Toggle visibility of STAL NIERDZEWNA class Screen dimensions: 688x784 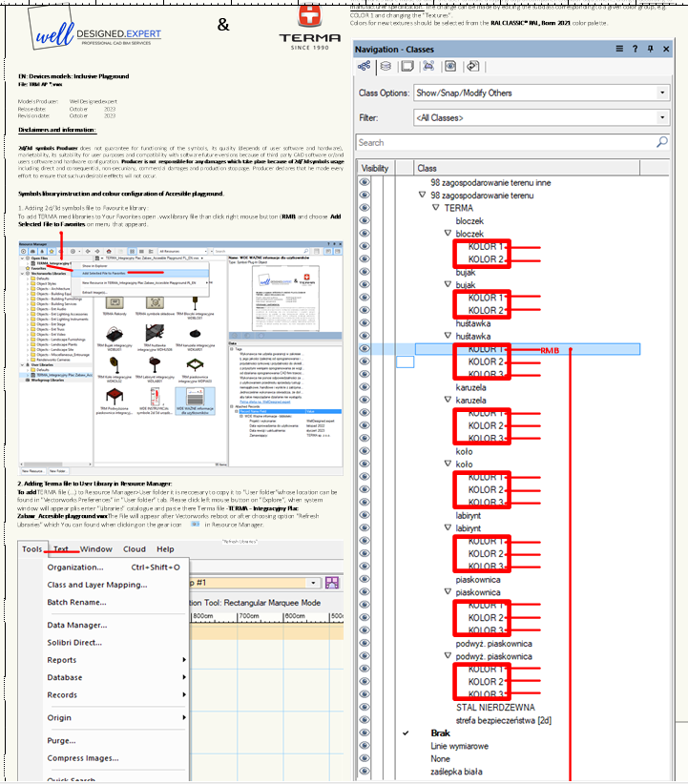click(364, 708)
